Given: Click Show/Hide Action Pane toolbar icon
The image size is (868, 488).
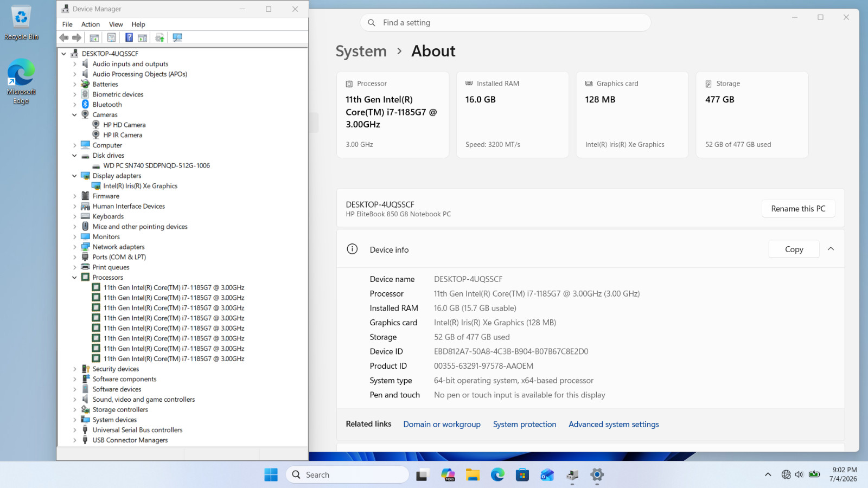Looking at the screenshot, I should 143,37.
